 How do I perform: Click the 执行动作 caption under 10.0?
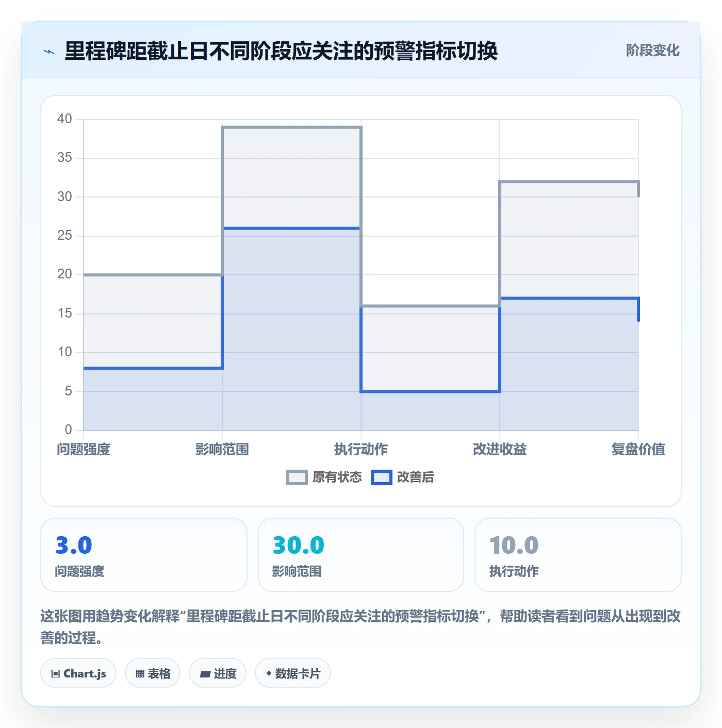pyautogui.click(x=514, y=571)
